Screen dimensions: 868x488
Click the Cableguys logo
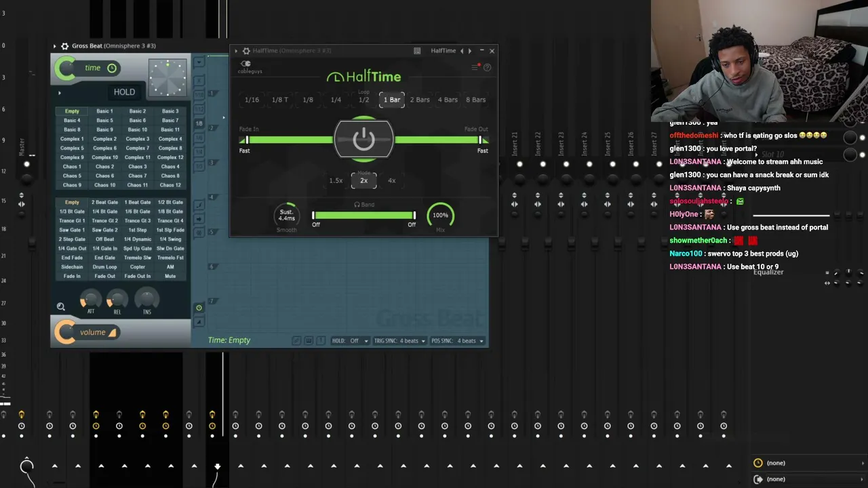click(250, 68)
